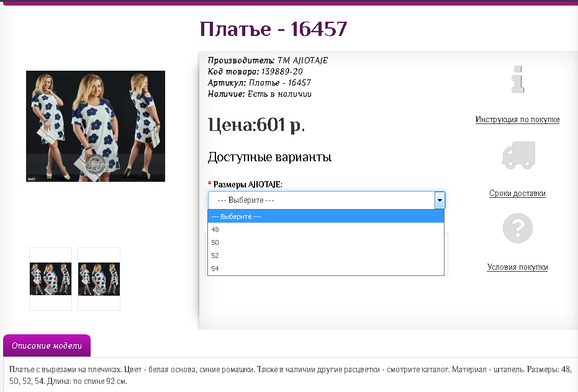
Task: Open the Условия покупки link
Action: pos(517,267)
